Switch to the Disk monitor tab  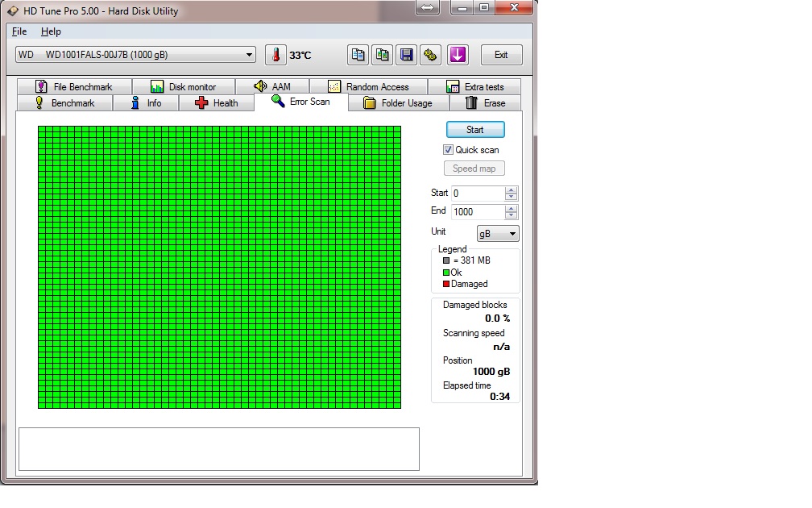coord(184,86)
